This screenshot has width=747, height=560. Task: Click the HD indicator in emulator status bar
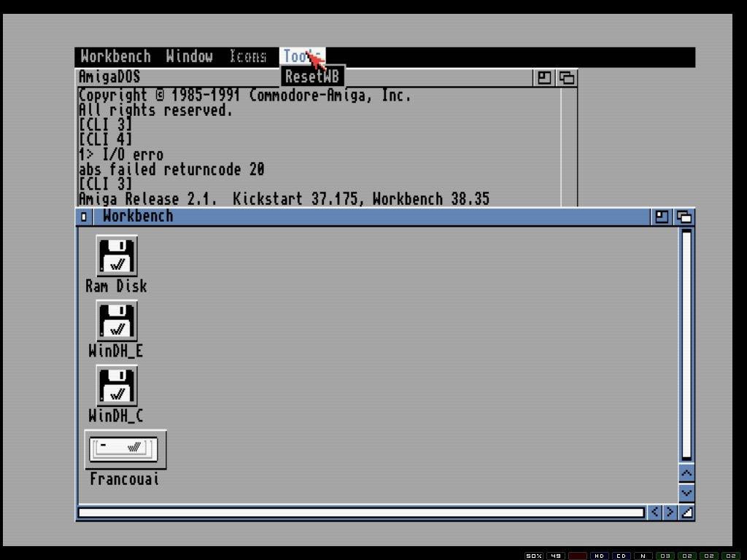pos(600,556)
